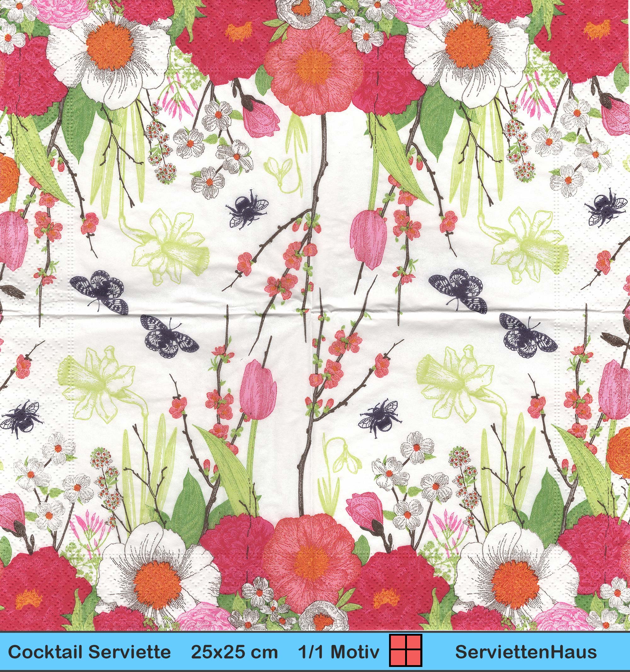Click the pale green daffodil outline at upper left

click(x=164, y=247)
